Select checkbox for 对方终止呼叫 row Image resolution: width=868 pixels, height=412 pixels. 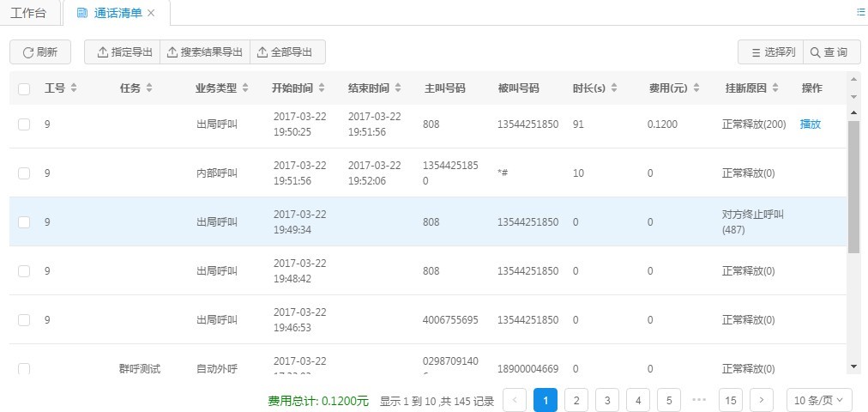tap(24, 222)
